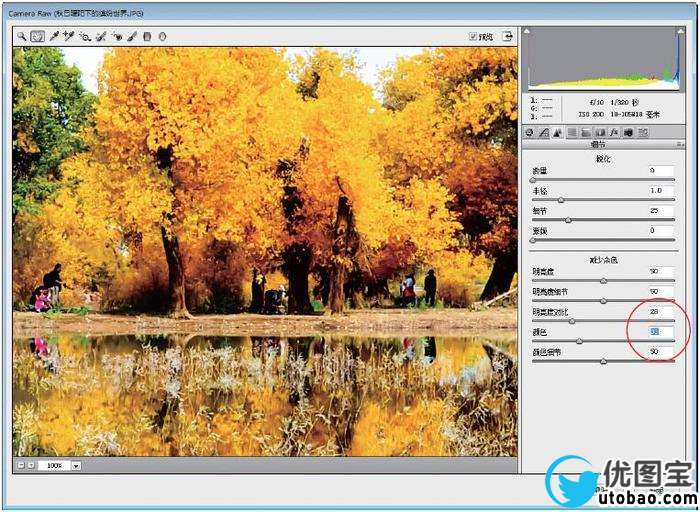700x512 pixels.
Task: Select the White Balance eyedropper tool
Action: coord(54,37)
